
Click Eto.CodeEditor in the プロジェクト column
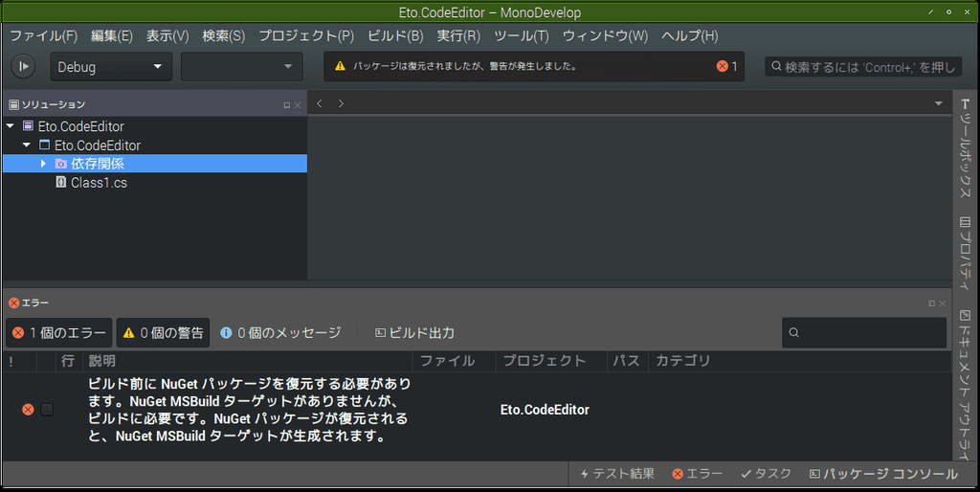pyautogui.click(x=545, y=410)
